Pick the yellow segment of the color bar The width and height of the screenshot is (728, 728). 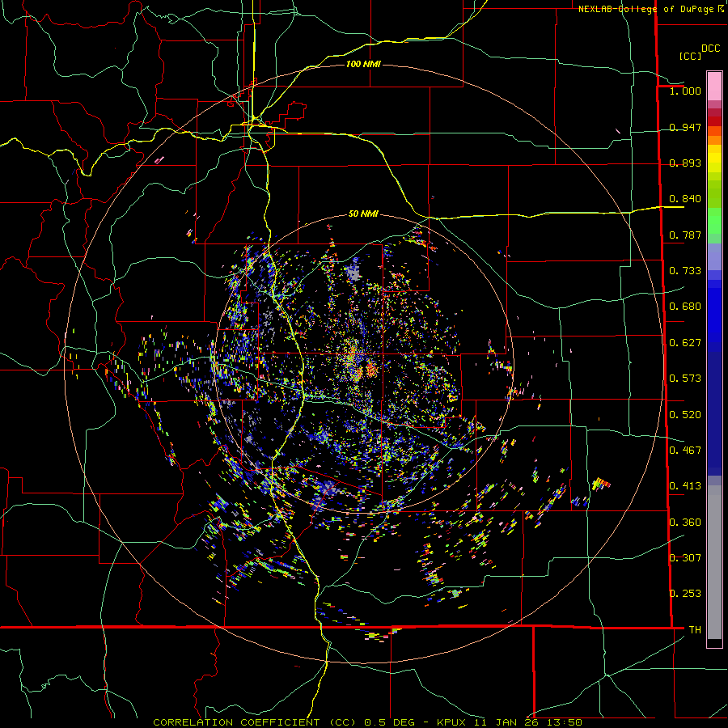point(714,159)
